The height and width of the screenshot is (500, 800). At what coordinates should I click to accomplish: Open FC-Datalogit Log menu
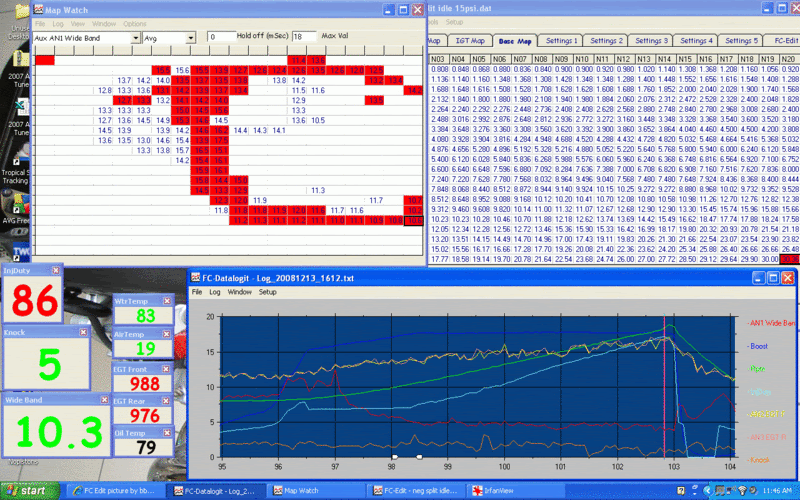[x=215, y=292]
